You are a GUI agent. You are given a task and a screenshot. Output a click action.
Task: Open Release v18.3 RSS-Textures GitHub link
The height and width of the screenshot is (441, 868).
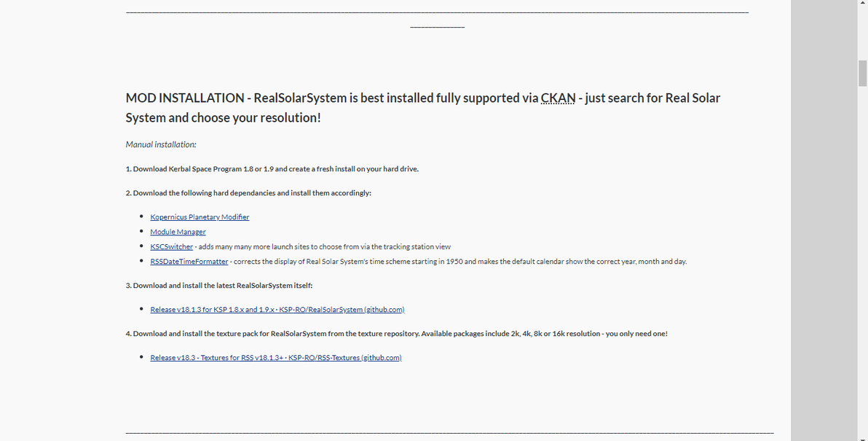tap(275, 358)
